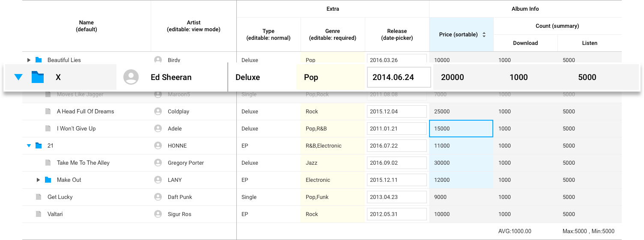
Task: Click the Make Out folder icon
Action: [48, 180]
